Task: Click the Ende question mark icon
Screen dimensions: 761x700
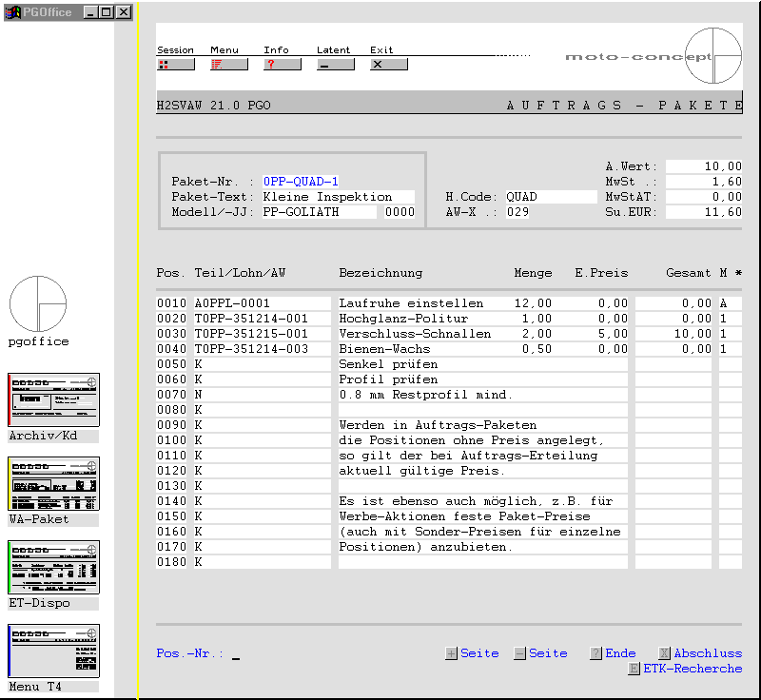Action: (x=595, y=653)
